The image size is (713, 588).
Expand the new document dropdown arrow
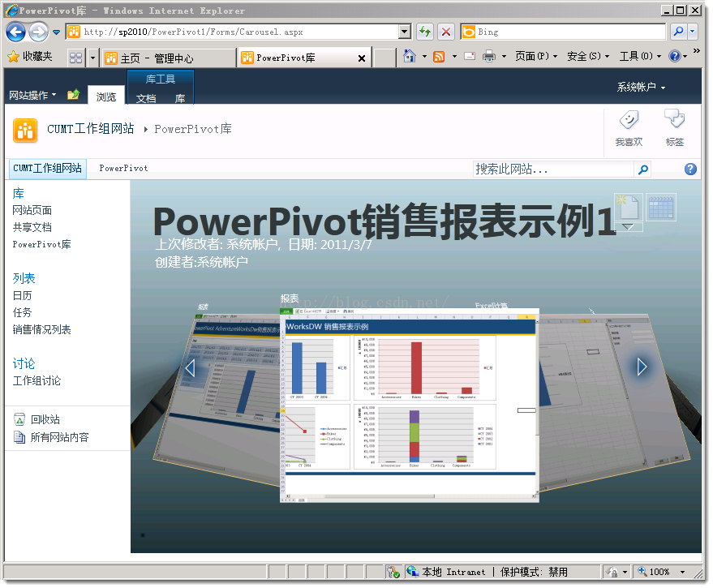pyautogui.click(x=628, y=227)
